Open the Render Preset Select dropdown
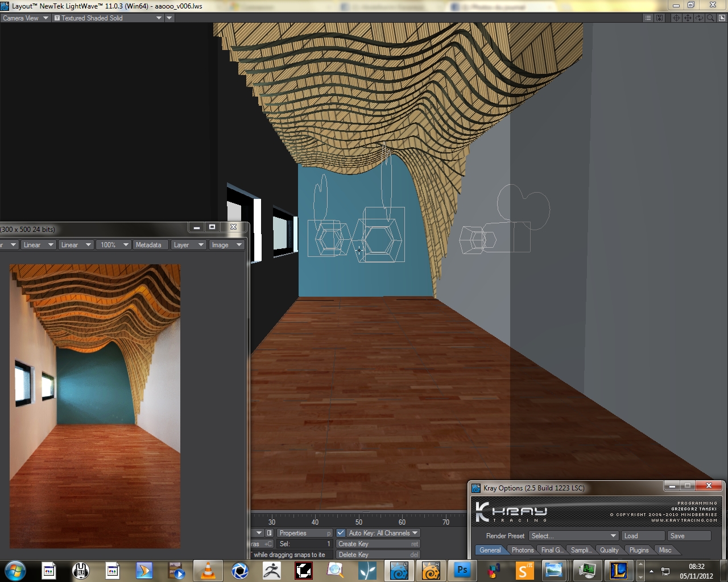Screen dimensions: 728x582 (573, 536)
